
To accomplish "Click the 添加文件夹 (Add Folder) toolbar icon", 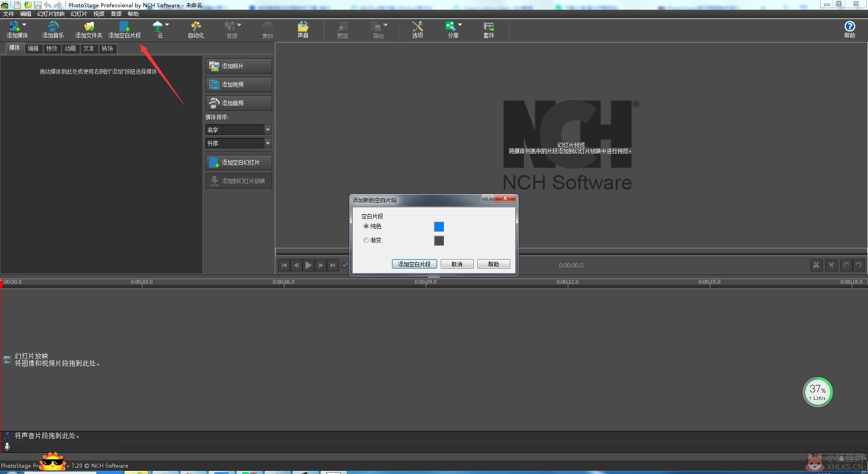I will point(89,30).
